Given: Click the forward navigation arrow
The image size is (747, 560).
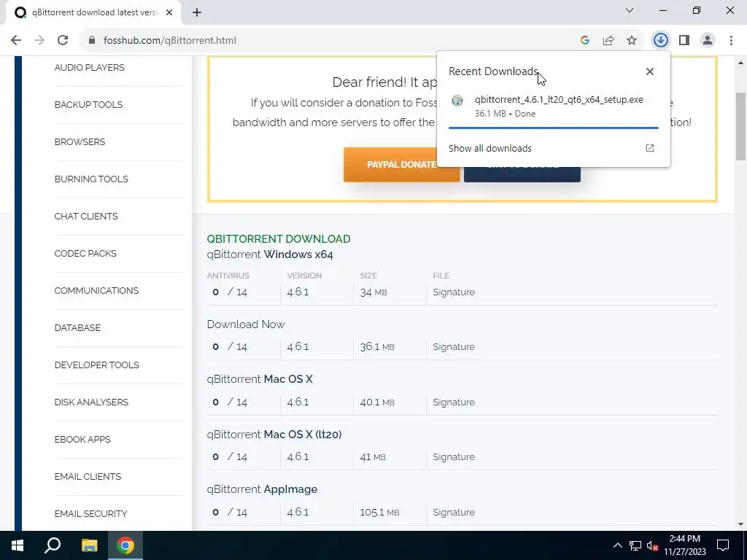Looking at the screenshot, I should (x=39, y=41).
